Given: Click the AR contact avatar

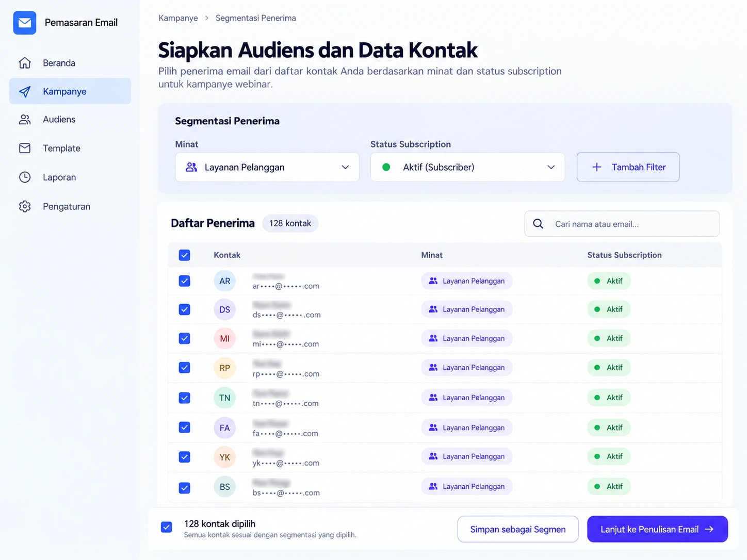Looking at the screenshot, I should (225, 281).
